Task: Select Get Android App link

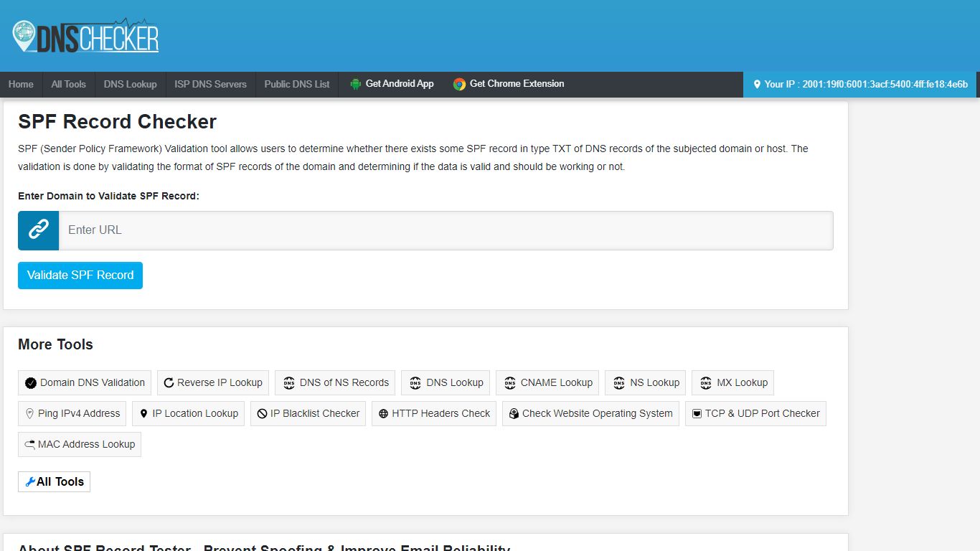Action: click(x=392, y=84)
